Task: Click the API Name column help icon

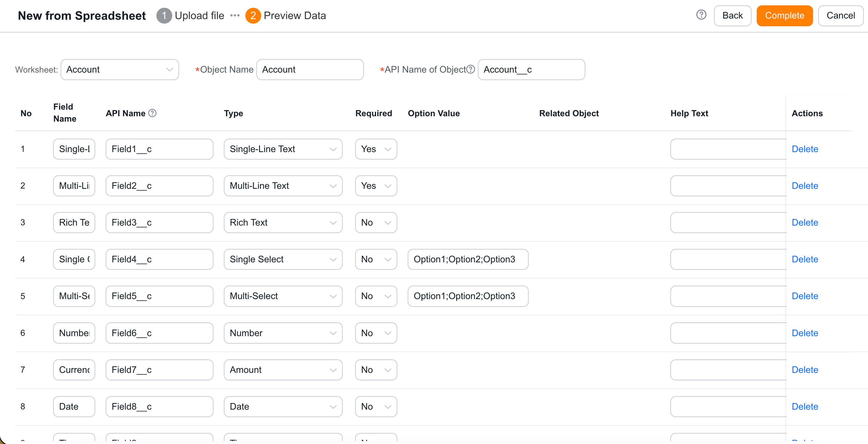Action: [152, 113]
